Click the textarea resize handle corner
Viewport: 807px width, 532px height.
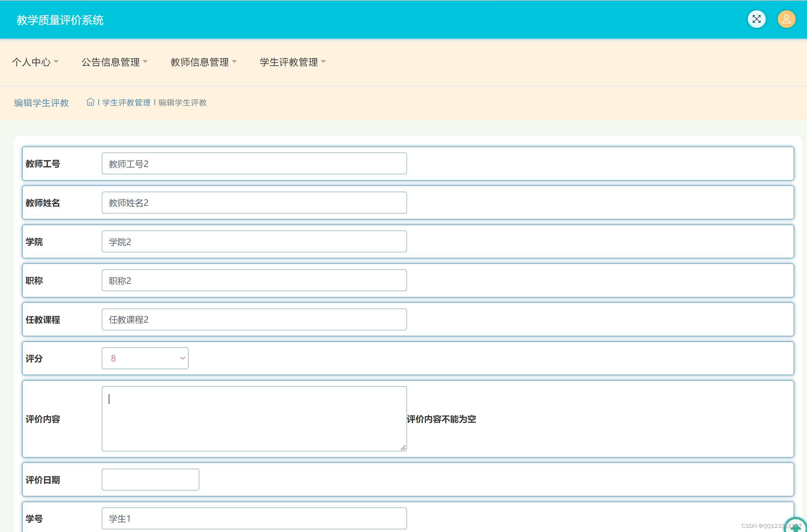click(403, 447)
